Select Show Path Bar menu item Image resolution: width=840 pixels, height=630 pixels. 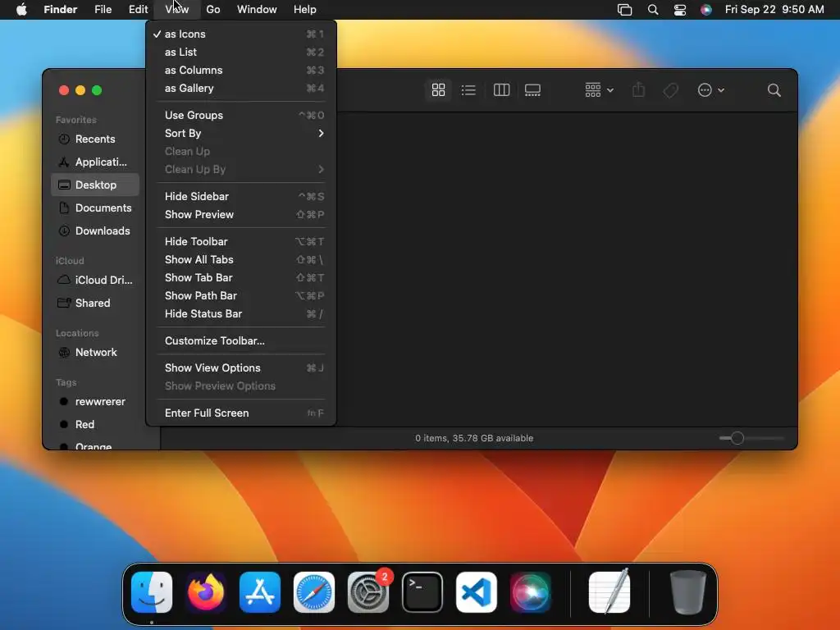point(241,295)
